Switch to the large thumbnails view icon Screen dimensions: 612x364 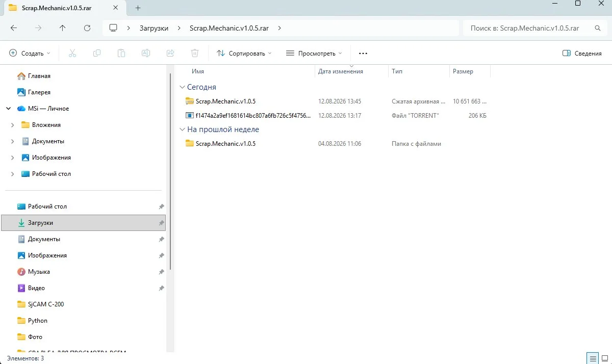[605, 358]
